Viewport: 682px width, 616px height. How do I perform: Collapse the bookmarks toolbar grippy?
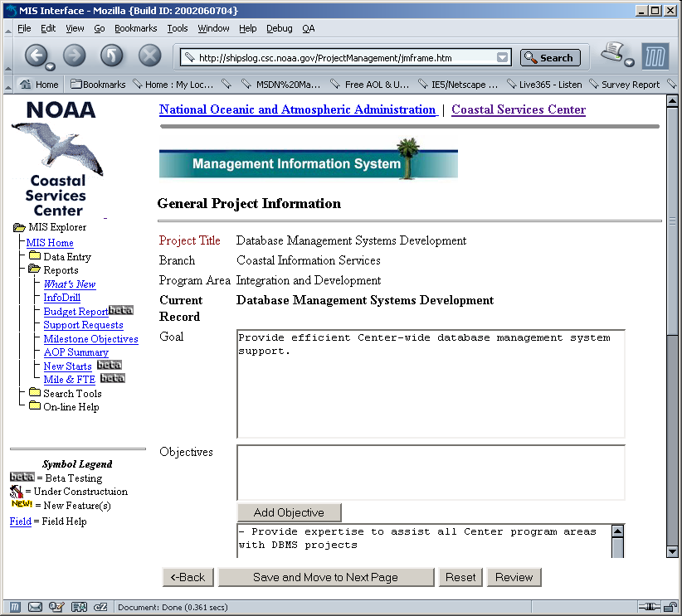[7, 85]
